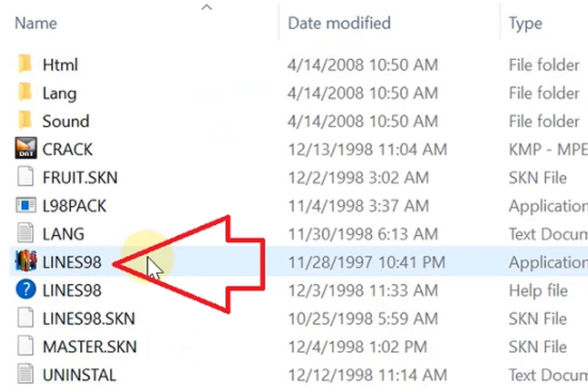The width and height of the screenshot is (588, 392).
Task: Click the L98PACK file name
Action: pos(74,206)
